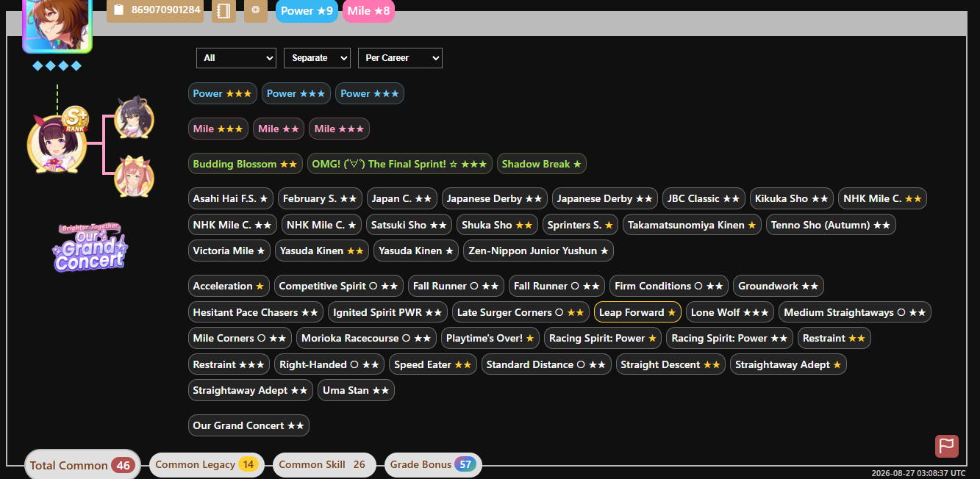980x479 pixels.
Task: Open the All filter dropdown
Action: [236, 58]
